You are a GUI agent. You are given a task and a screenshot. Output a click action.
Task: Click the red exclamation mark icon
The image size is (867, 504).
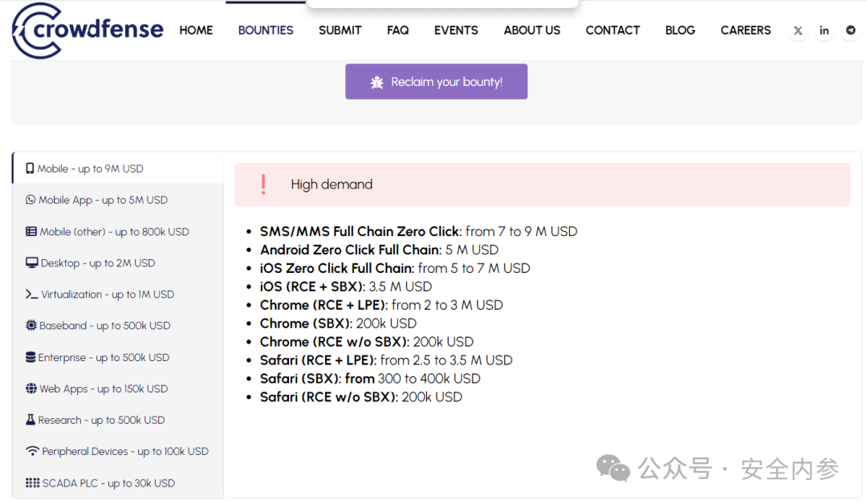click(263, 184)
